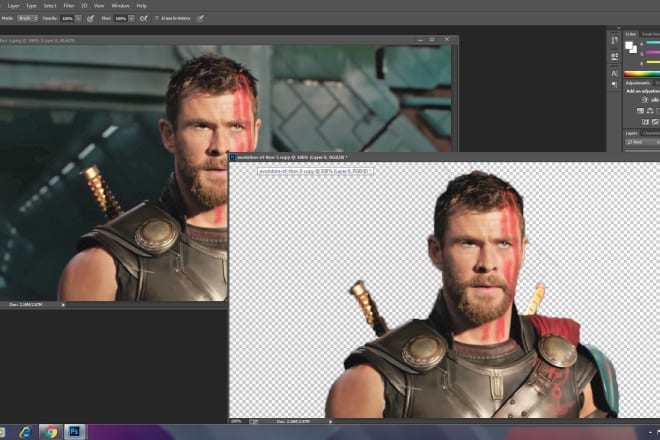
Task: Click the background color swatch
Action: [x=633, y=50]
